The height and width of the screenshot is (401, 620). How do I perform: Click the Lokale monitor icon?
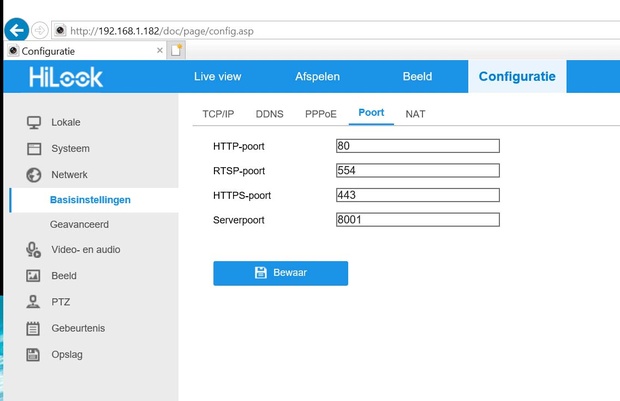(x=34, y=122)
